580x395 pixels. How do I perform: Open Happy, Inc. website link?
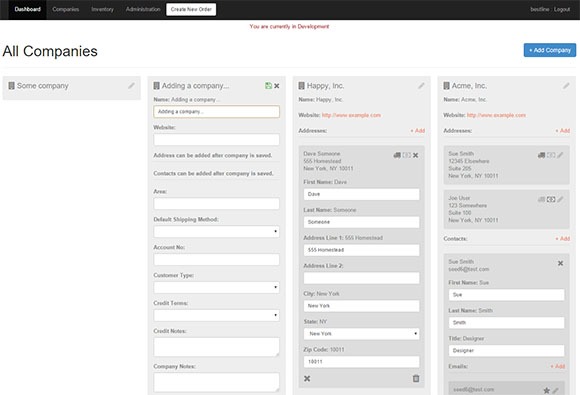[351, 115]
